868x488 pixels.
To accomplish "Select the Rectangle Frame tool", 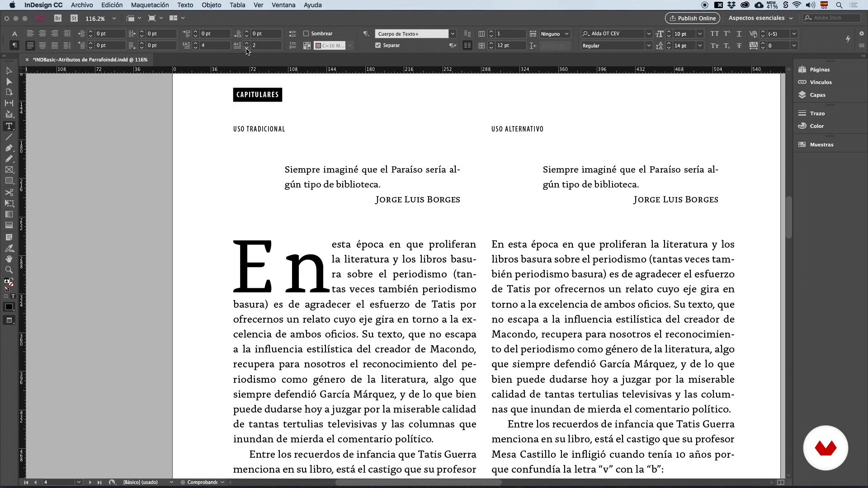I will [9, 170].
